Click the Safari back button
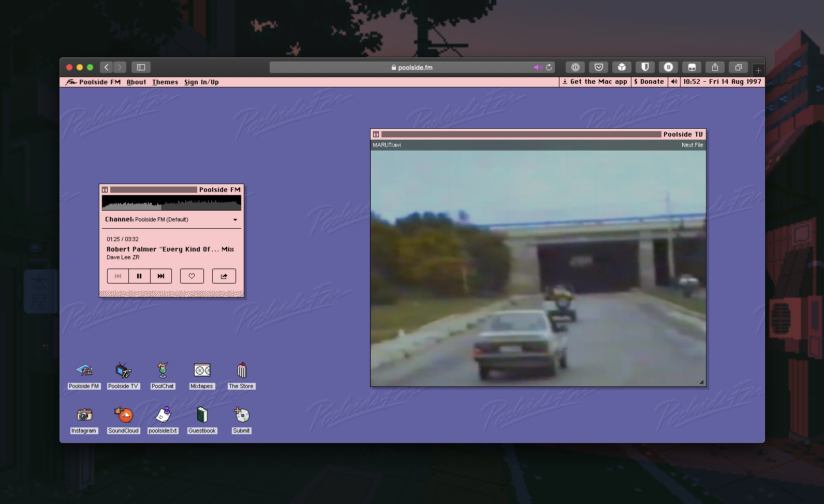The width and height of the screenshot is (824, 504). pyautogui.click(x=106, y=67)
